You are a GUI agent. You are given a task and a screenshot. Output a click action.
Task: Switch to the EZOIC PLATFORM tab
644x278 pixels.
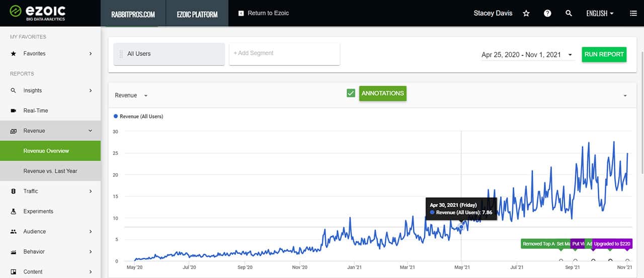pos(197,14)
